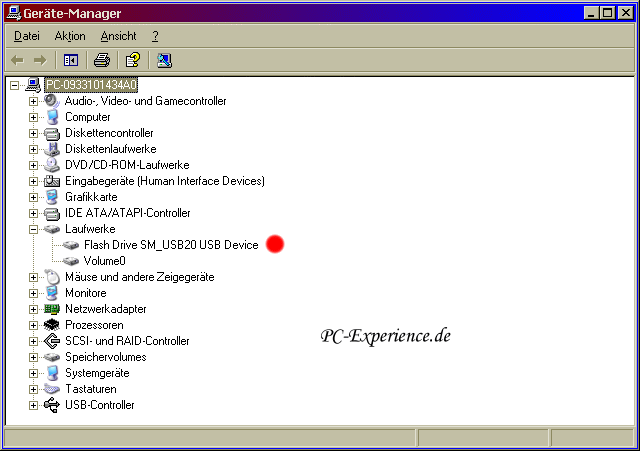Open the Help properties toolbar icon
The height and width of the screenshot is (451, 640).
tap(133, 60)
